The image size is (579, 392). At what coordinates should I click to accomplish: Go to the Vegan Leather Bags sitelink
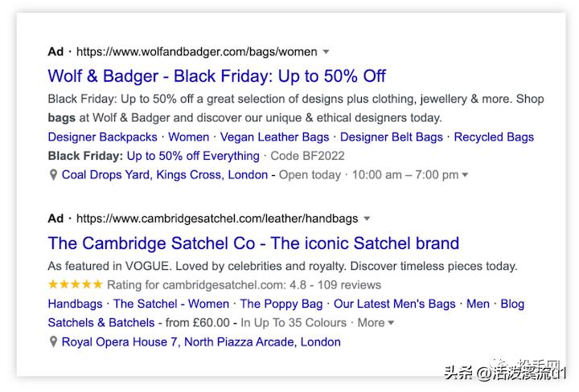tap(275, 137)
